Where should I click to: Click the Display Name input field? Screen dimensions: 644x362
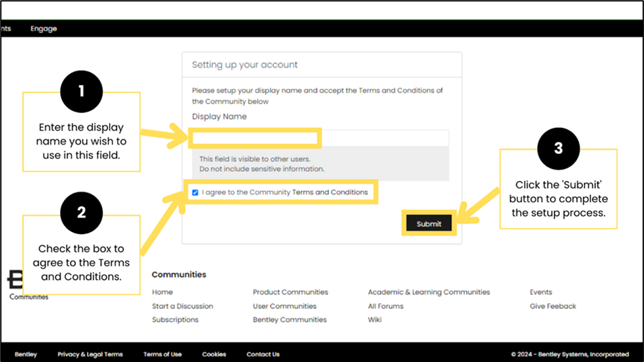coord(320,139)
